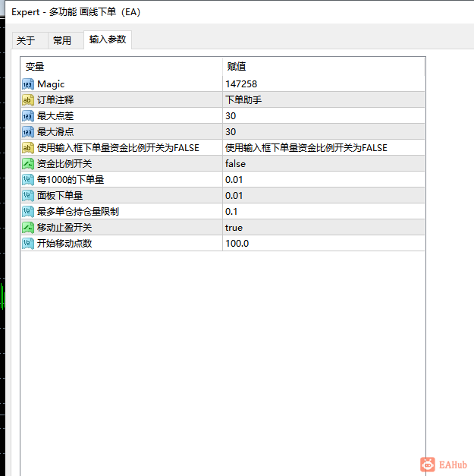474x476 pixels.
Task: Edit the 最多单仓持仓量限制 value 0.1
Action: 323,212
